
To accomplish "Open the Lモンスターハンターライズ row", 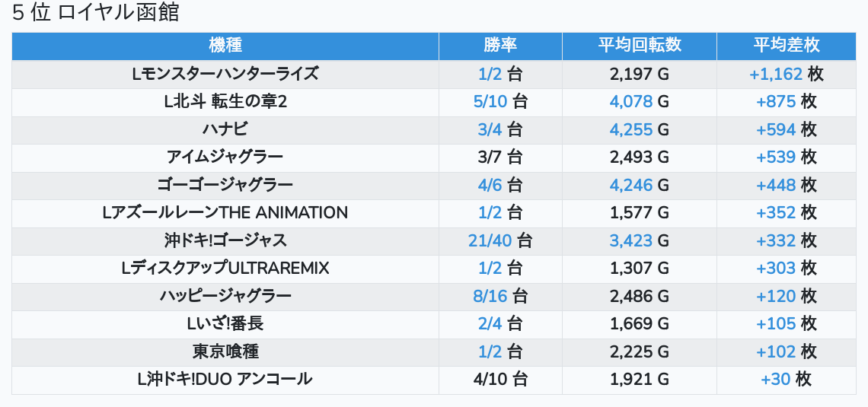I will pos(225,75).
